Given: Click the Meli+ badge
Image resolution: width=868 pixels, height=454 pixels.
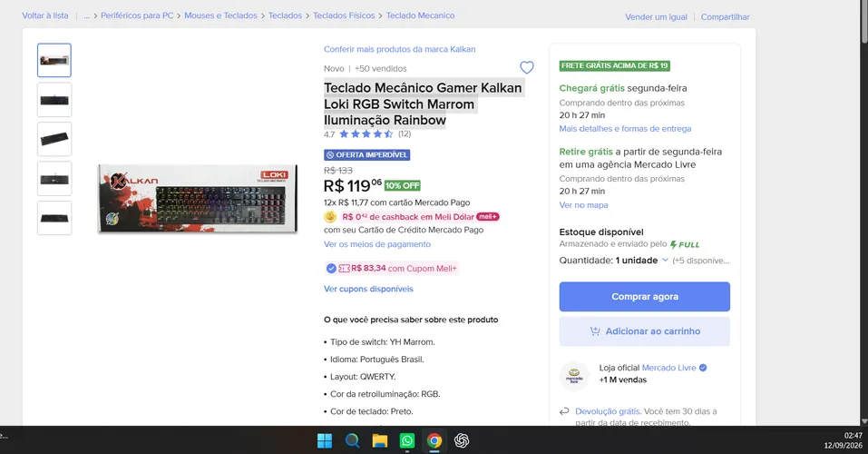Looking at the screenshot, I should (488, 217).
